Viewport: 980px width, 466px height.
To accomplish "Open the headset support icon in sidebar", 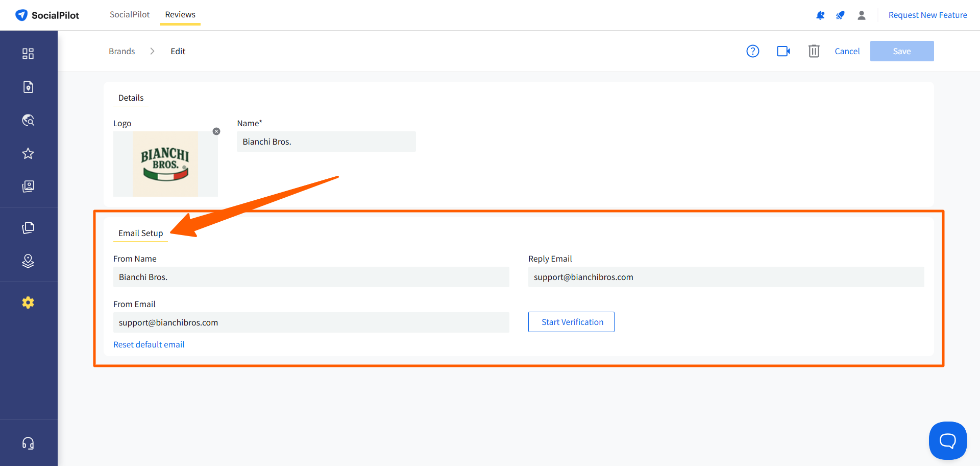I will pos(28,443).
